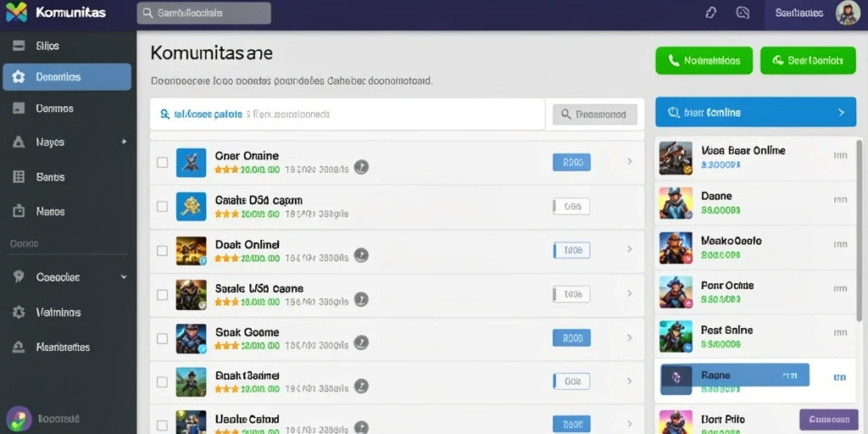Click the link icon in header
The image size is (868, 434).
coord(711,13)
